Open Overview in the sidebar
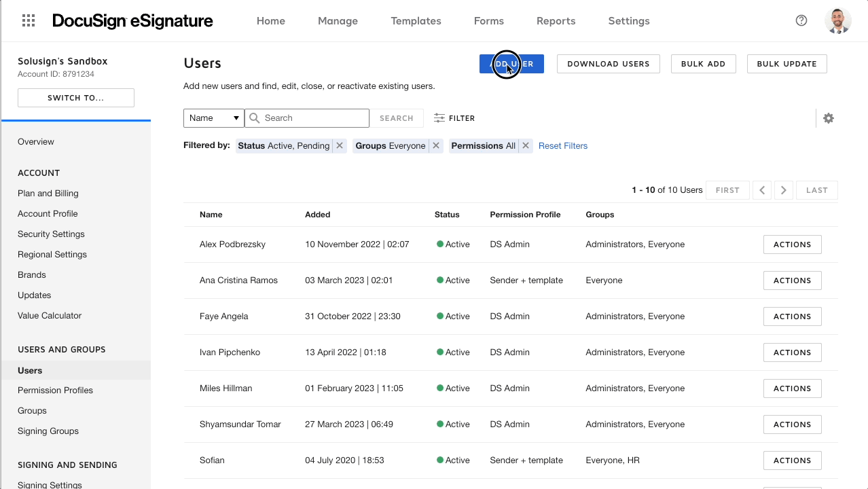Image resolution: width=868 pixels, height=489 pixels. click(36, 142)
